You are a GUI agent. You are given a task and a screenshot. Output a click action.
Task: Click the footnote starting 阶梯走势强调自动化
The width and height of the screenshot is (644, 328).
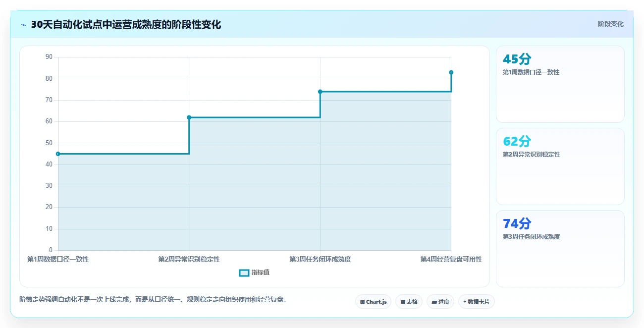[x=153, y=300]
